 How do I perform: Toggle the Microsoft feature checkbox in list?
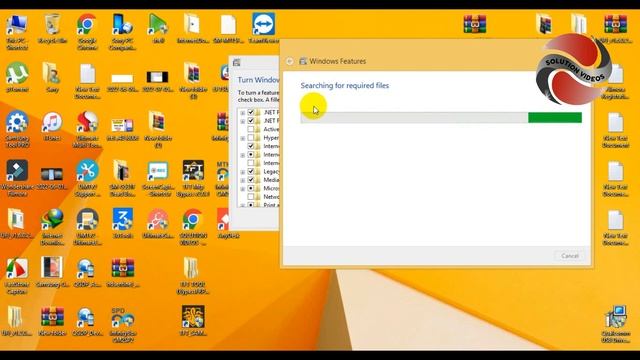point(251,188)
